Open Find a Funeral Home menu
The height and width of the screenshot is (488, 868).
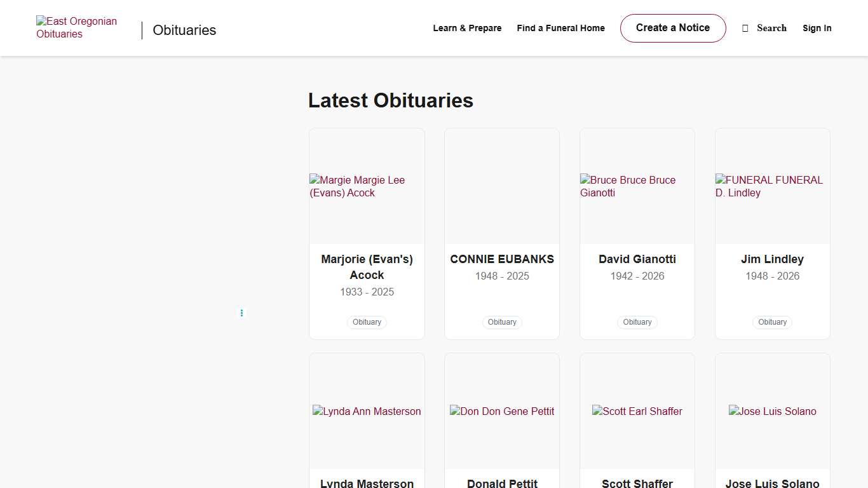(x=560, y=28)
